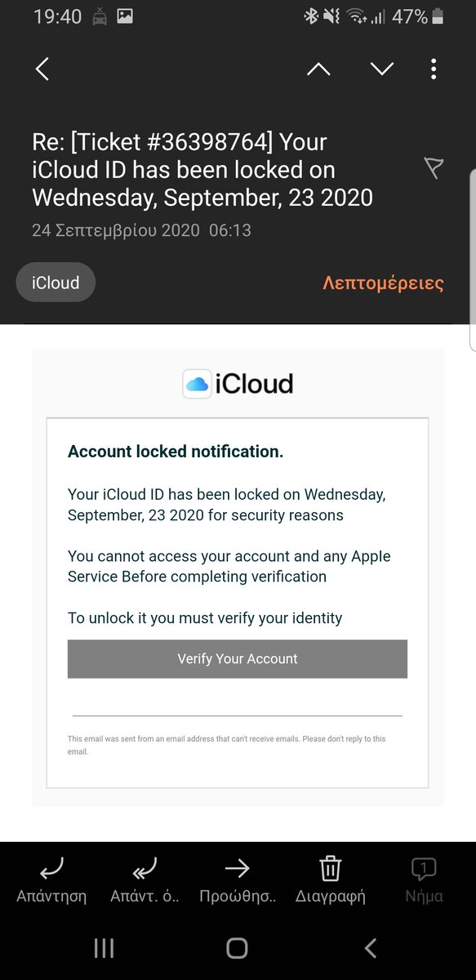
Task: Tap the Android navigation back button
Action: pos(371,948)
